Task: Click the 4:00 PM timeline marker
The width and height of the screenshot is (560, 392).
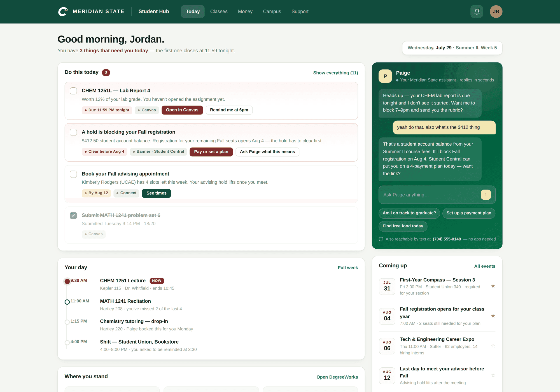Action: [67, 343]
